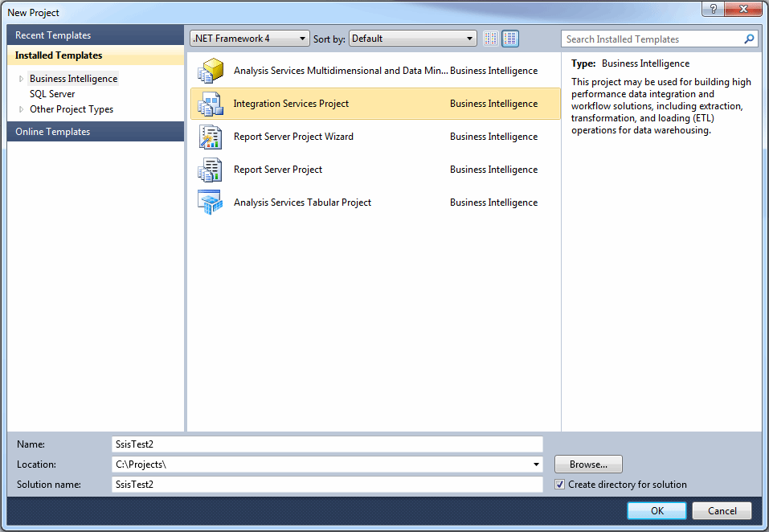
Task: Expand the Business Intelligence node
Action: 19,78
